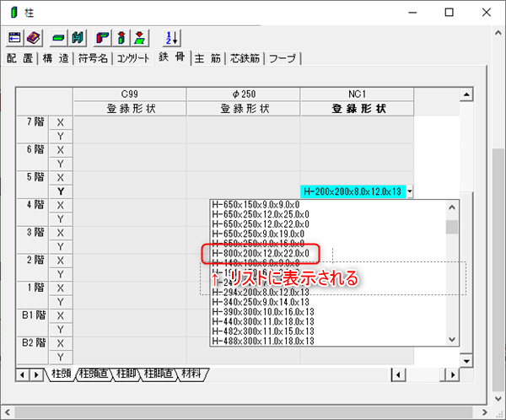Select the green column with red arrow icon

pos(121,38)
